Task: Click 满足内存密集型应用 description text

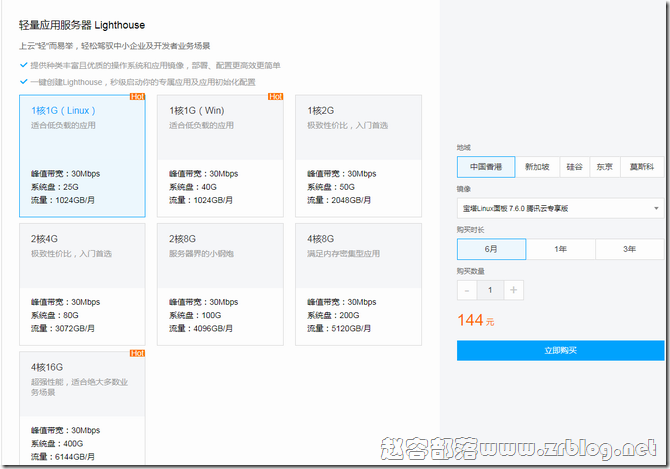Action: (344, 254)
